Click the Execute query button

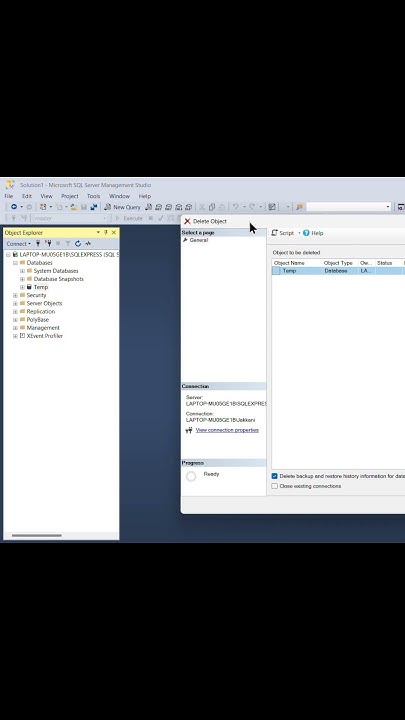click(x=129, y=218)
